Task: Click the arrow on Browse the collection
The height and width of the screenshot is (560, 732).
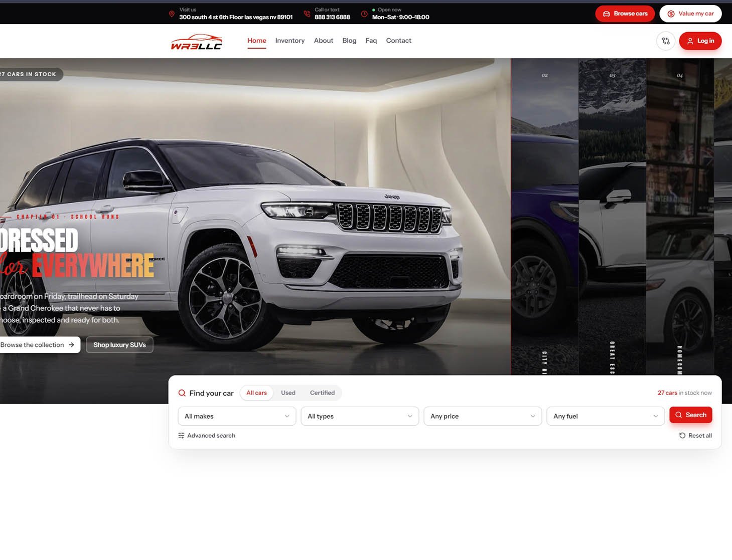Action: [x=71, y=345]
